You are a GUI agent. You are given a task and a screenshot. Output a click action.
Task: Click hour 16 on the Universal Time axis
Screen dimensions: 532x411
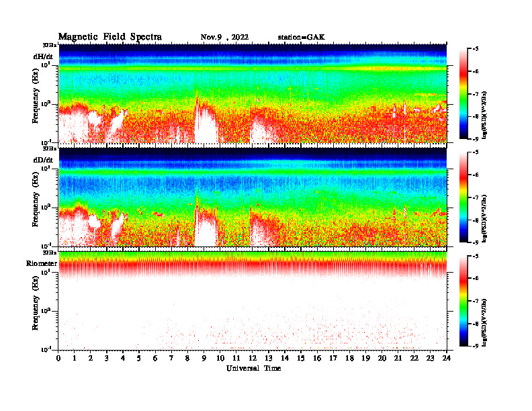click(317, 358)
